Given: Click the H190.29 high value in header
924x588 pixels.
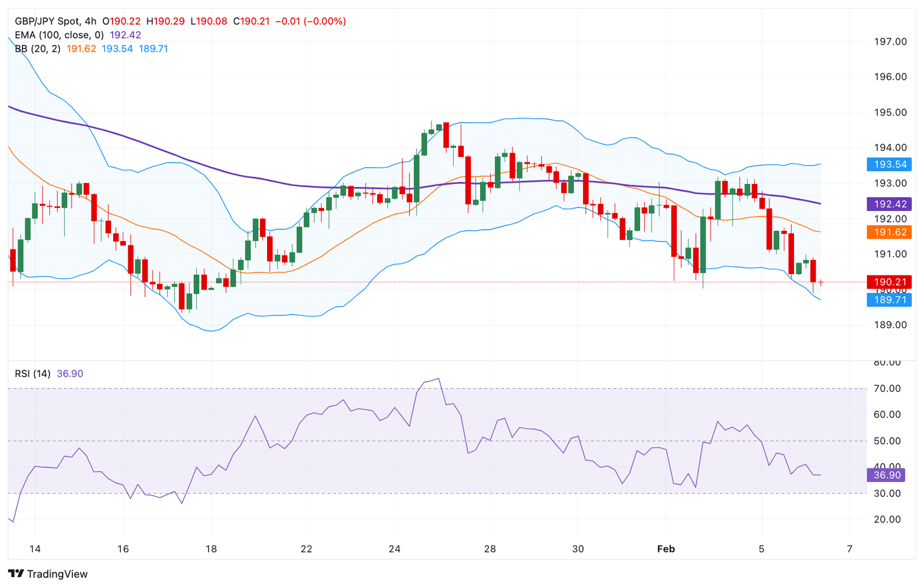Looking at the screenshot, I should pos(169,21).
